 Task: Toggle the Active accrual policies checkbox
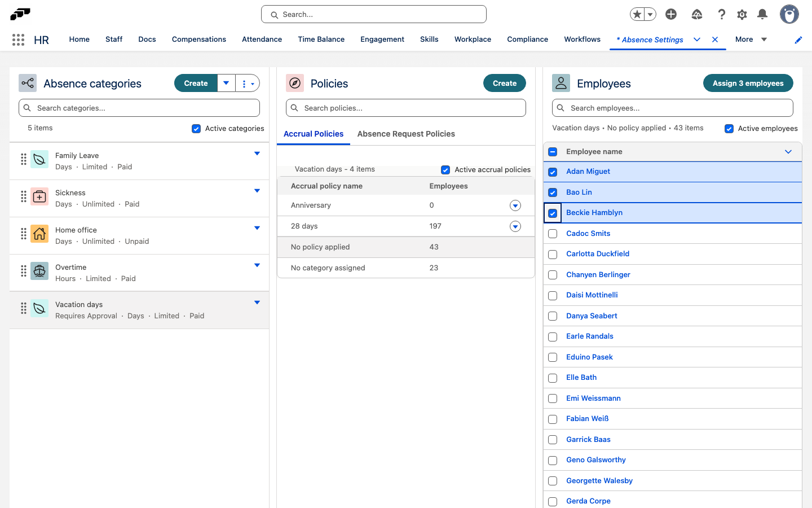coord(445,170)
